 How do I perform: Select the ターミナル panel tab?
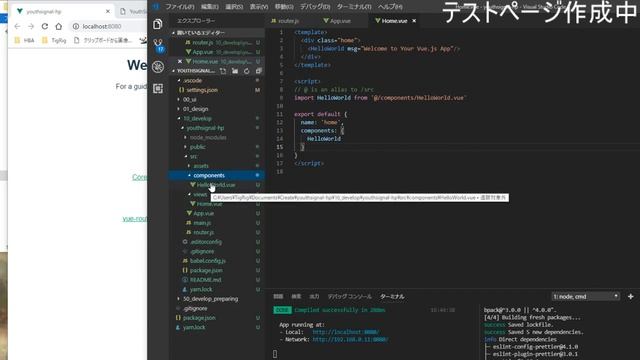[x=392, y=296]
